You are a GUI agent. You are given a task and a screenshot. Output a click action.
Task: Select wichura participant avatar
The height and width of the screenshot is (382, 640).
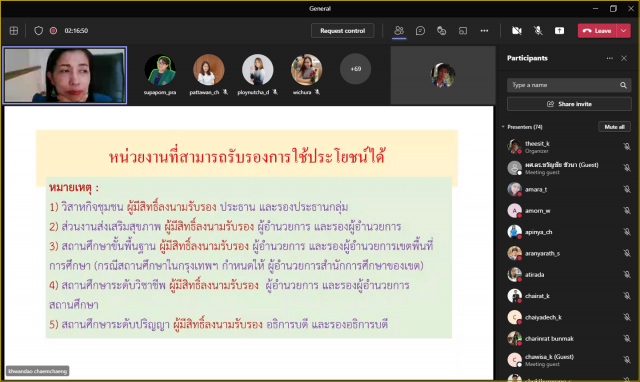pyautogui.click(x=307, y=69)
